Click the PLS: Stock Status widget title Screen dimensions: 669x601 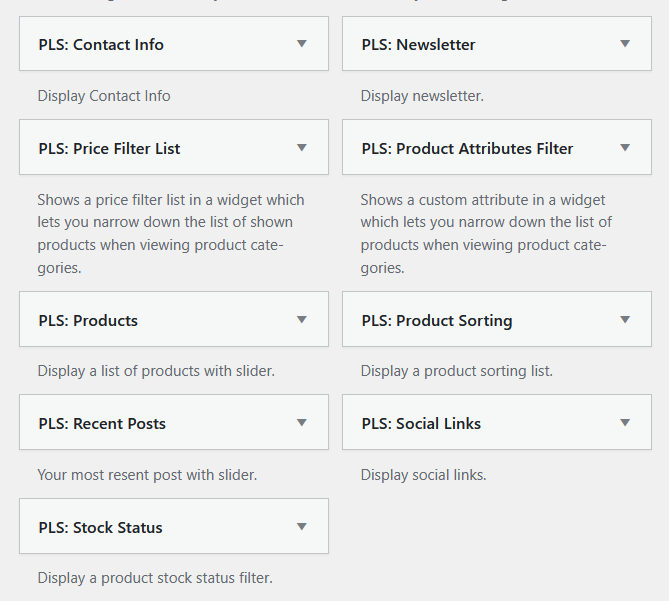100,528
